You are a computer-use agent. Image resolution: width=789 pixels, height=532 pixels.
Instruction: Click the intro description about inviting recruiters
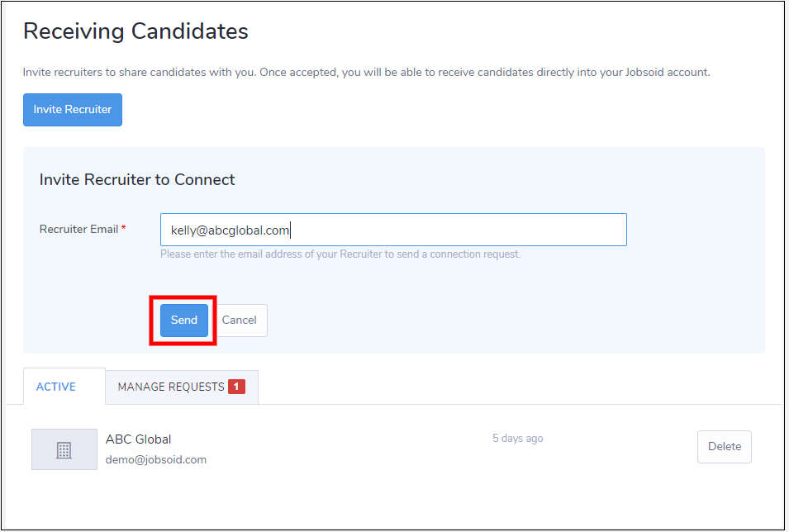tap(366, 73)
